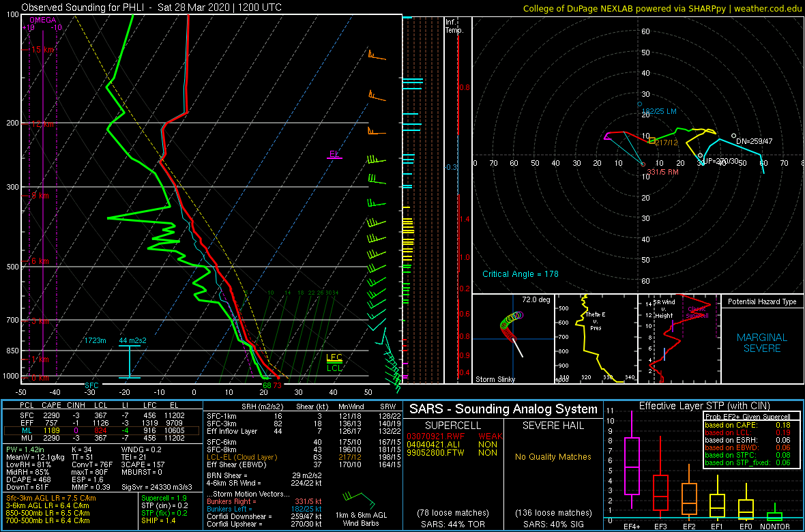Click the Inf. Temp. column header
805x532 pixels.
coord(455,26)
